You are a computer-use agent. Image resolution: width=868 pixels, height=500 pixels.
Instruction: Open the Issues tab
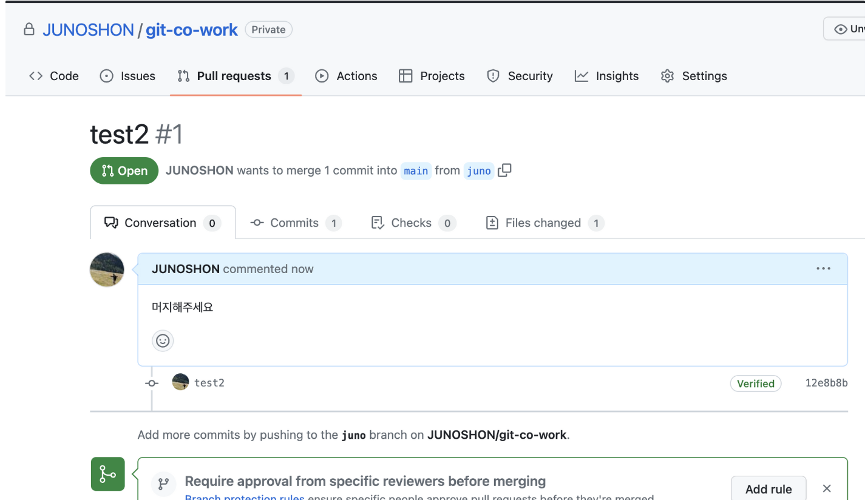(127, 76)
